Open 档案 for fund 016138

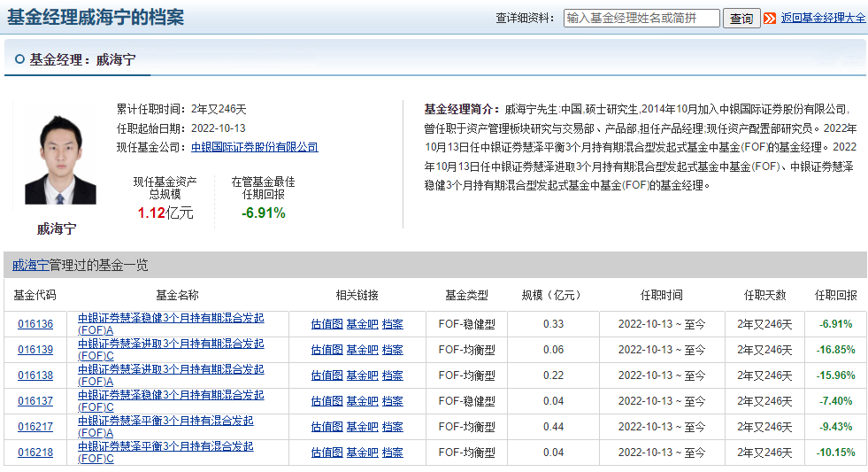(x=393, y=375)
